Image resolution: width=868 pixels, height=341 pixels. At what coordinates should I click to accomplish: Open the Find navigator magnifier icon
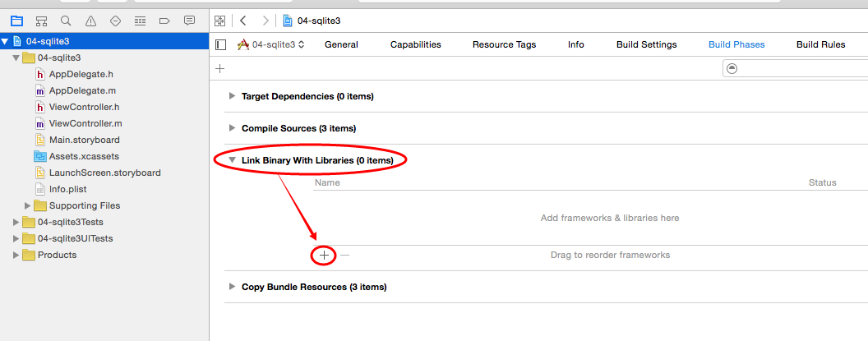[x=66, y=21]
